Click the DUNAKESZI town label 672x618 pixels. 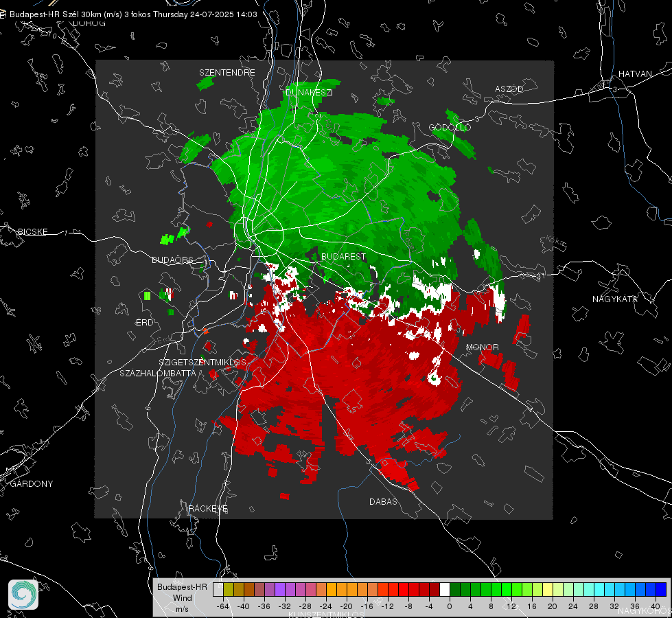tap(309, 92)
